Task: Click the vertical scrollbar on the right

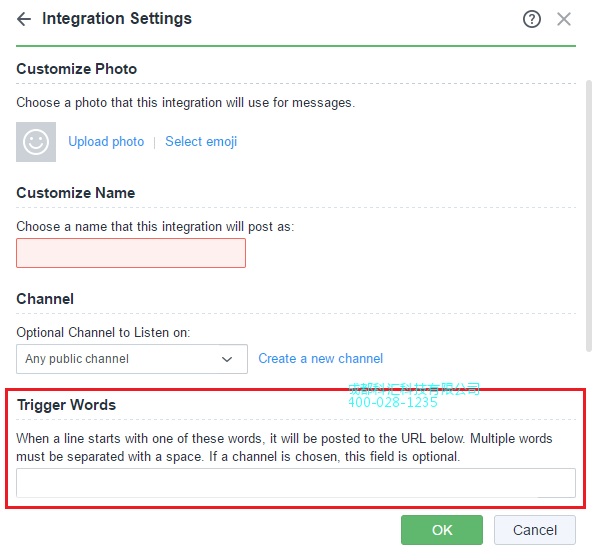Action: (x=588, y=215)
